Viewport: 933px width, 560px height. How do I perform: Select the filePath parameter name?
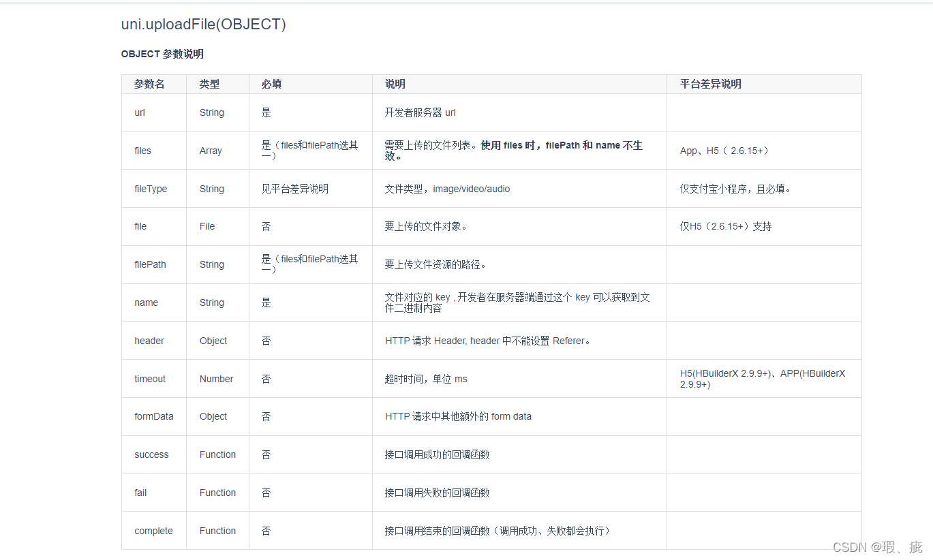point(149,264)
